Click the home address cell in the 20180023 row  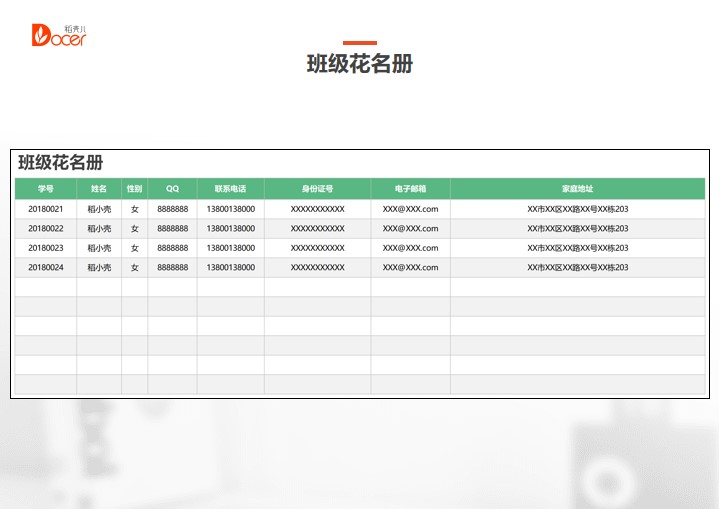pos(577,248)
